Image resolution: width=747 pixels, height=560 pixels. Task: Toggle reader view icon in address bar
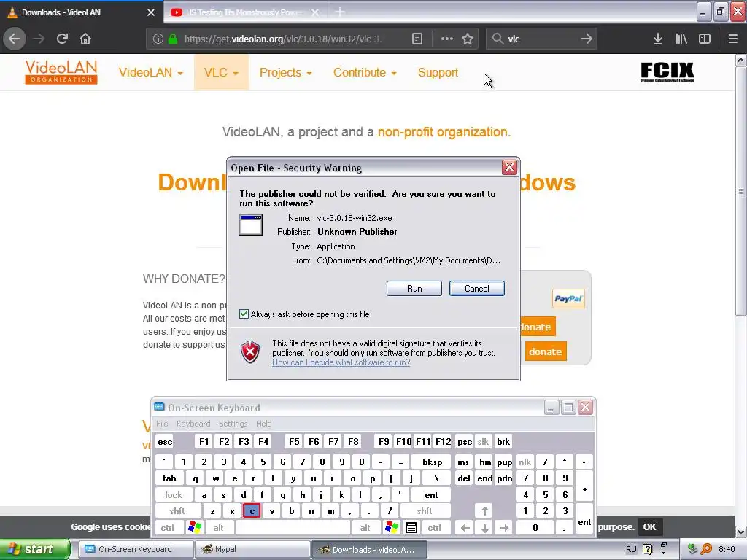click(x=417, y=39)
